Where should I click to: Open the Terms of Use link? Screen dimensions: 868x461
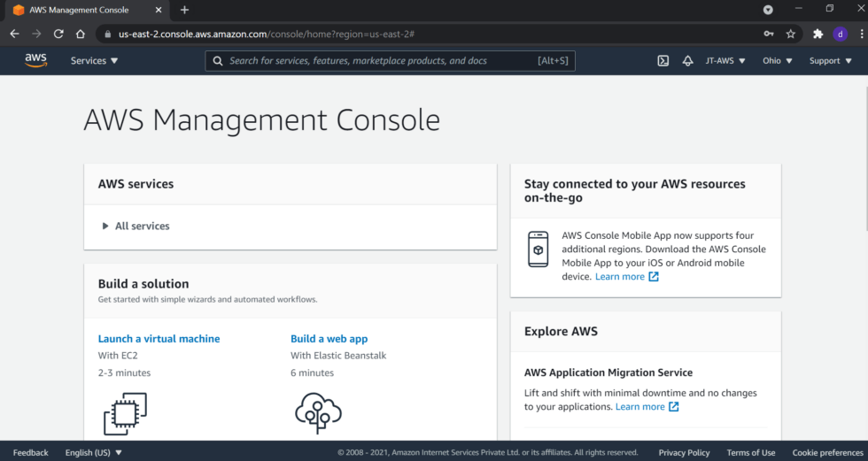751,452
